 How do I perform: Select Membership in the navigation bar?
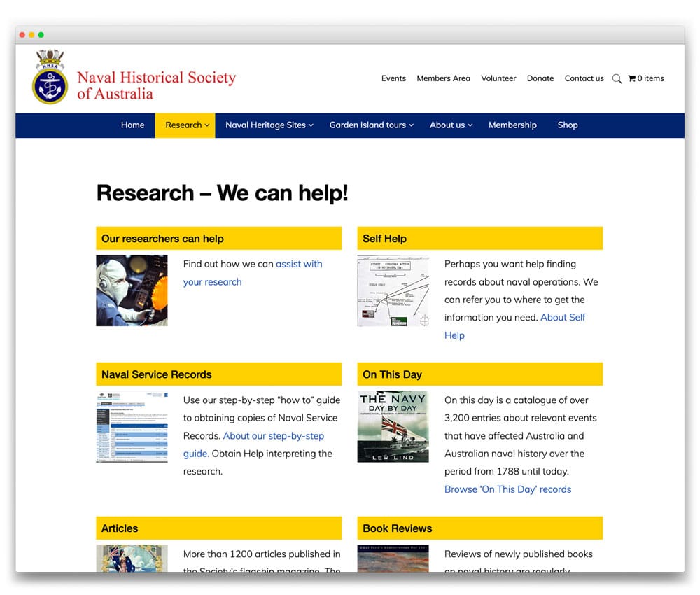[x=512, y=125]
